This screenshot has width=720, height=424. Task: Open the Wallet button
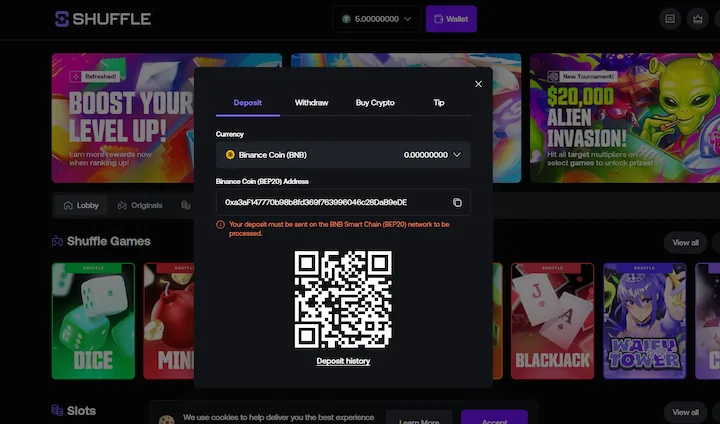pos(451,19)
